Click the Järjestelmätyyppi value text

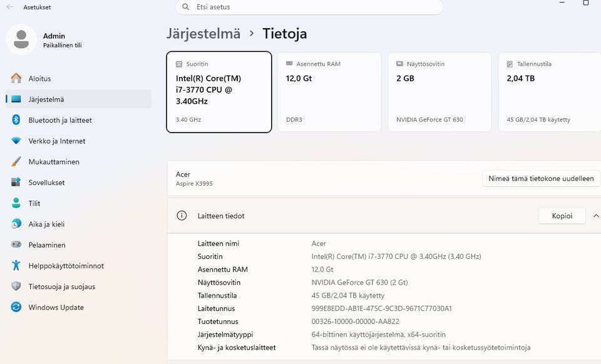[x=379, y=335]
